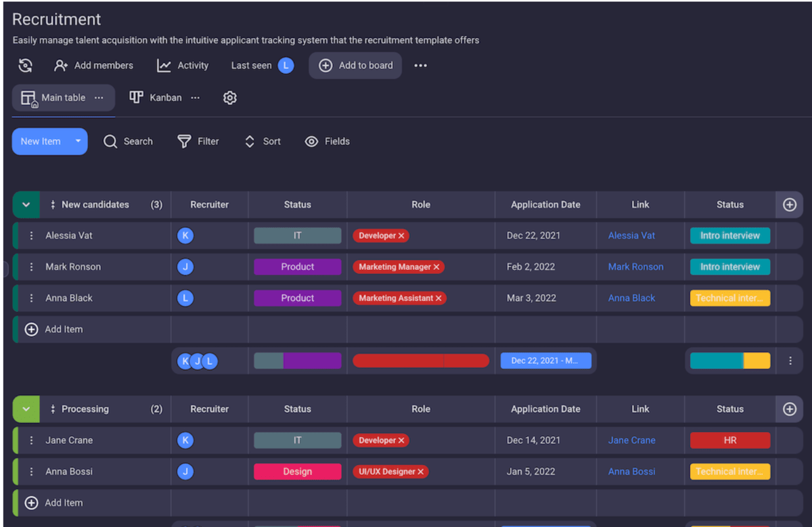Toggle Fields visibility eye option
Screen dimensions: 812x527
coord(311,141)
